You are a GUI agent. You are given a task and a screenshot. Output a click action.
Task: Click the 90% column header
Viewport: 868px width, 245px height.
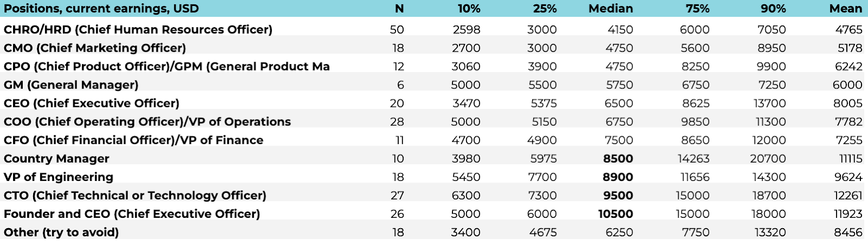773,9
